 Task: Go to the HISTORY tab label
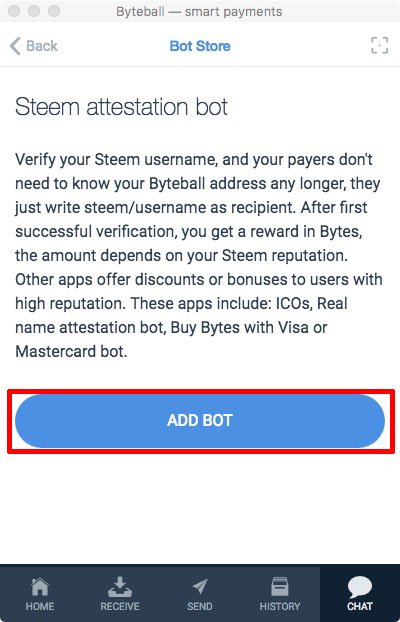click(x=280, y=607)
